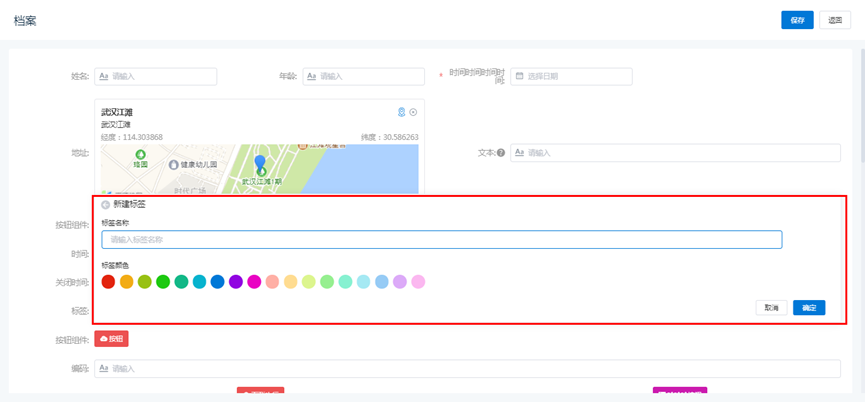The image size is (865, 402).
Task: Confirm the new tag with 确定
Action: click(809, 308)
